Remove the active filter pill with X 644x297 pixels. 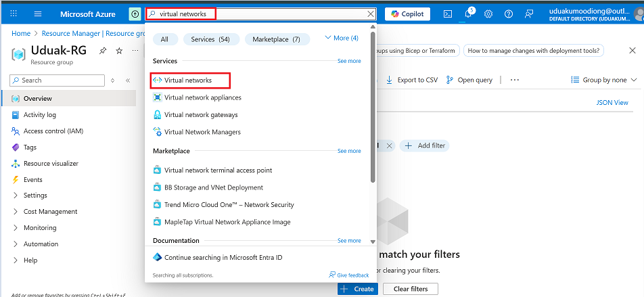point(390,145)
